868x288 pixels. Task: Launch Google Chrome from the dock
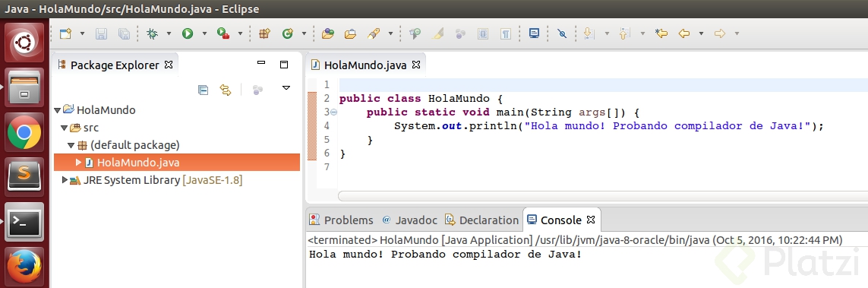click(x=24, y=133)
